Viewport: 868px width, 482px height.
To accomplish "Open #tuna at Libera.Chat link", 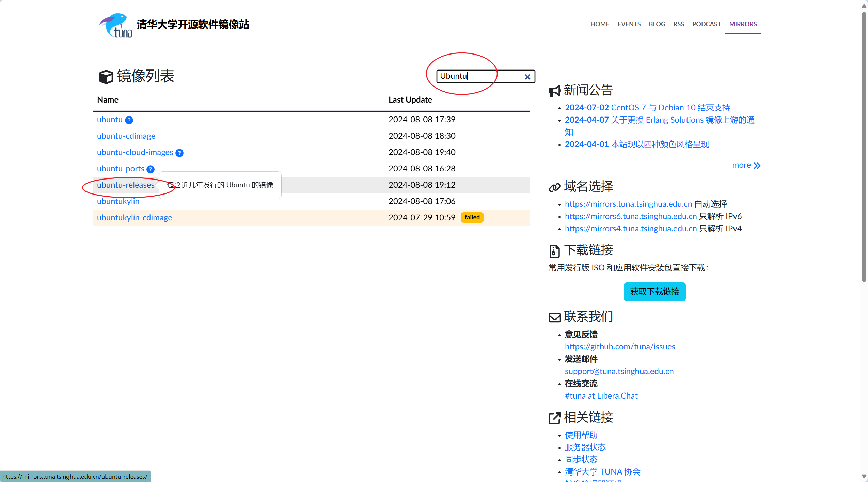I will pos(601,396).
